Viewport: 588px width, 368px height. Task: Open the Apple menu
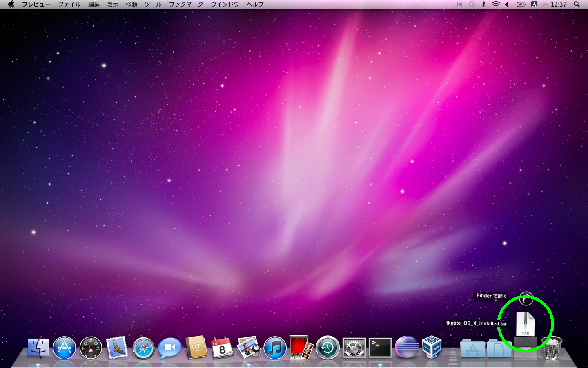pos(11,4)
